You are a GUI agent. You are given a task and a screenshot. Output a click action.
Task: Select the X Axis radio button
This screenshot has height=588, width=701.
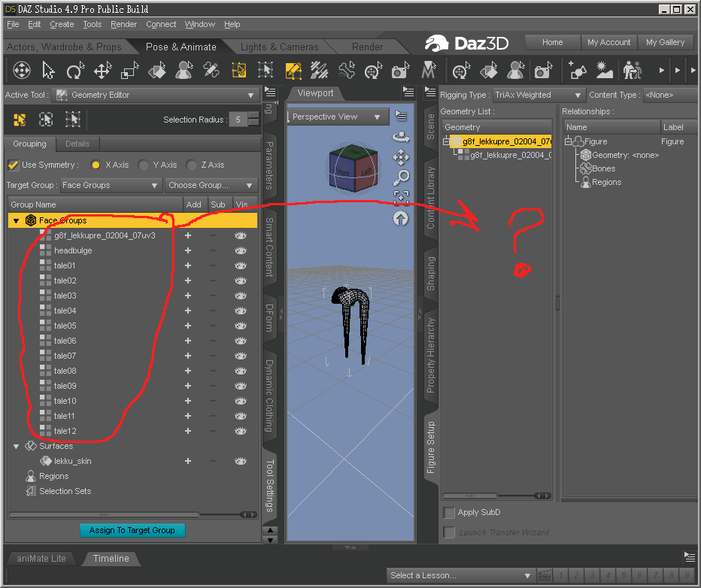[96, 165]
